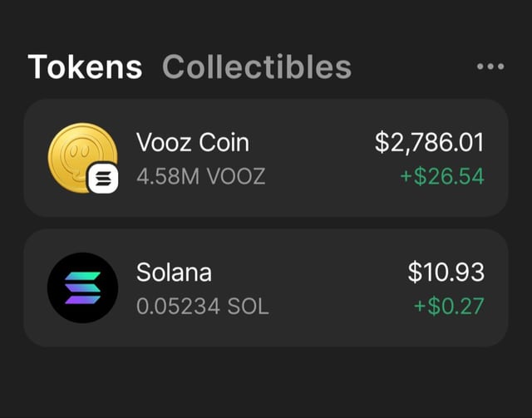Click the +$26.54 gain indicator
This screenshot has height=418, width=532.
point(441,176)
